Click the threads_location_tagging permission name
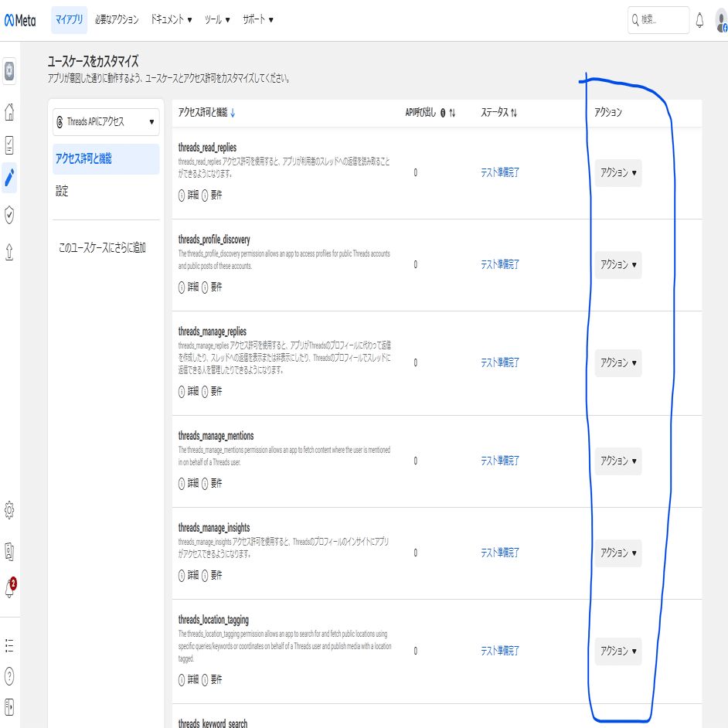 pos(213,620)
